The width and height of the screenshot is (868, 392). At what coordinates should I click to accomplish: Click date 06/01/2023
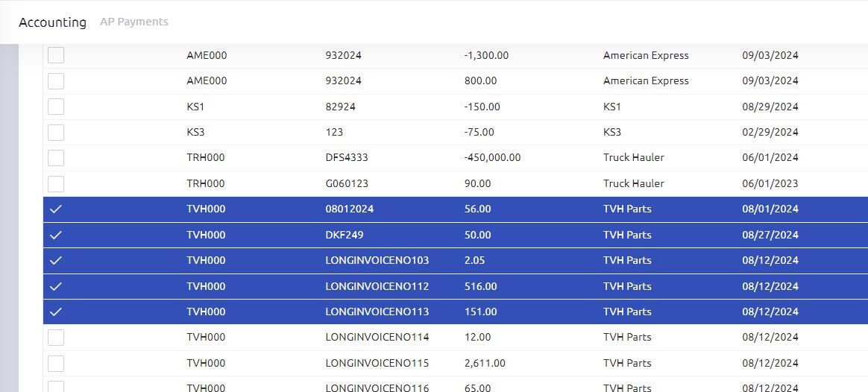click(770, 183)
